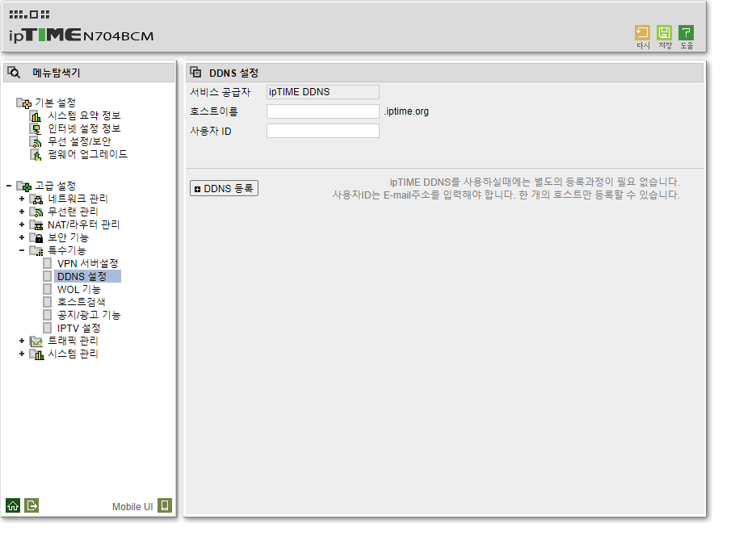Open 인터넷 설정 정보 link
756x549 pixels.
[84, 128]
